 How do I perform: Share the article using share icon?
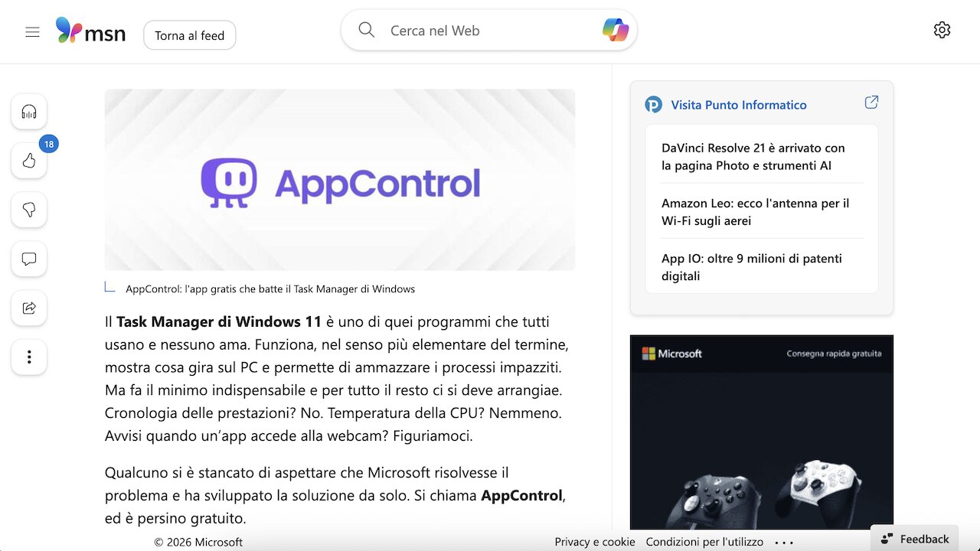[29, 308]
